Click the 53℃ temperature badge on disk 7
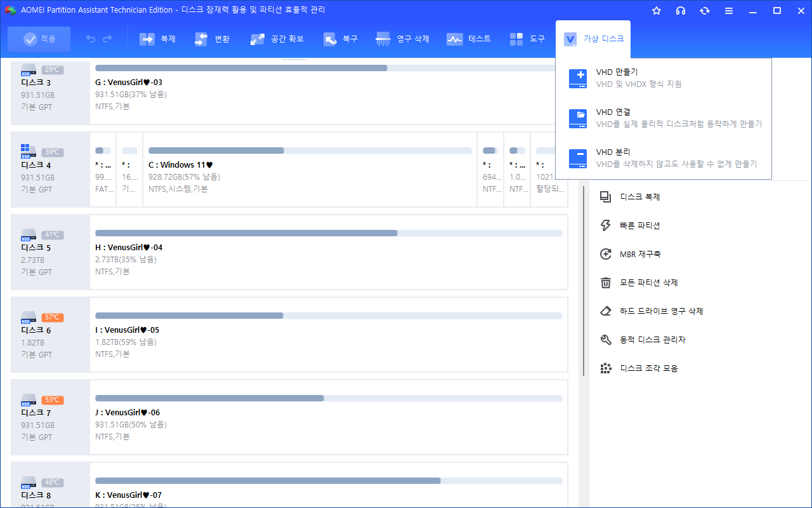 click(53, 400)
